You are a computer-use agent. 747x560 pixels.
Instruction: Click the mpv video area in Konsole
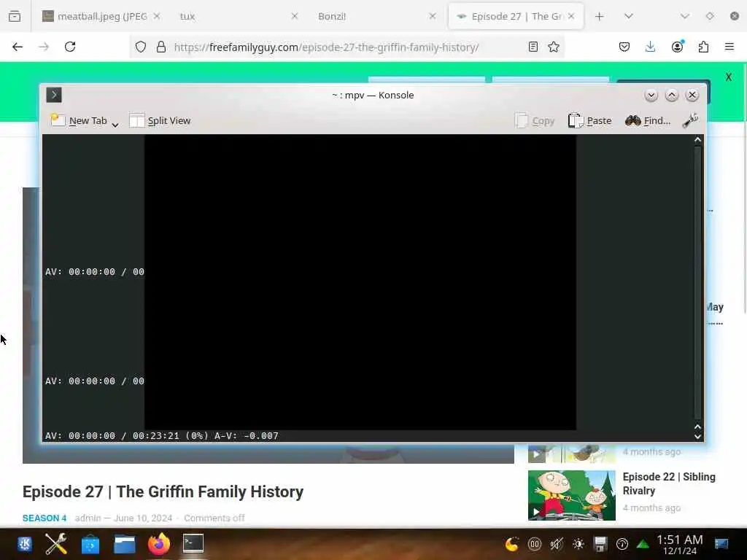click(360, 282)
